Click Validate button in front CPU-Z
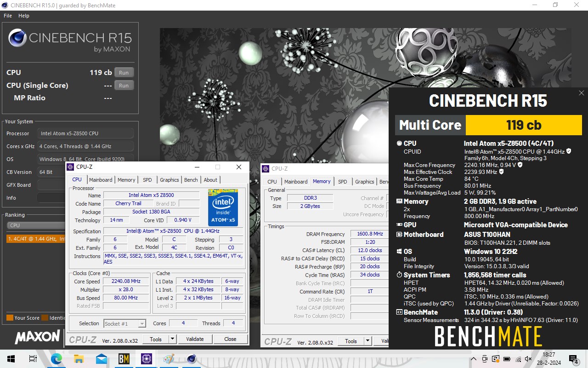This screenshot has height=368, width=588. tap(195, 339)
